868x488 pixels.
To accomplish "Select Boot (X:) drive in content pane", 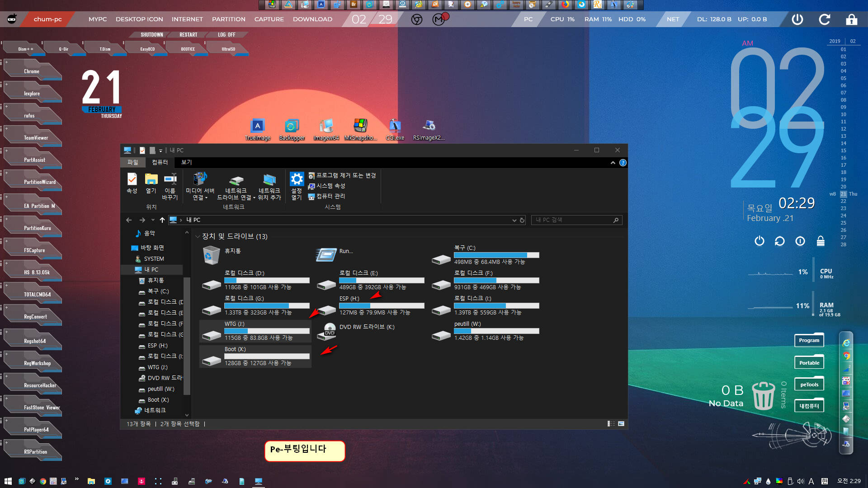I will [255, 357].
